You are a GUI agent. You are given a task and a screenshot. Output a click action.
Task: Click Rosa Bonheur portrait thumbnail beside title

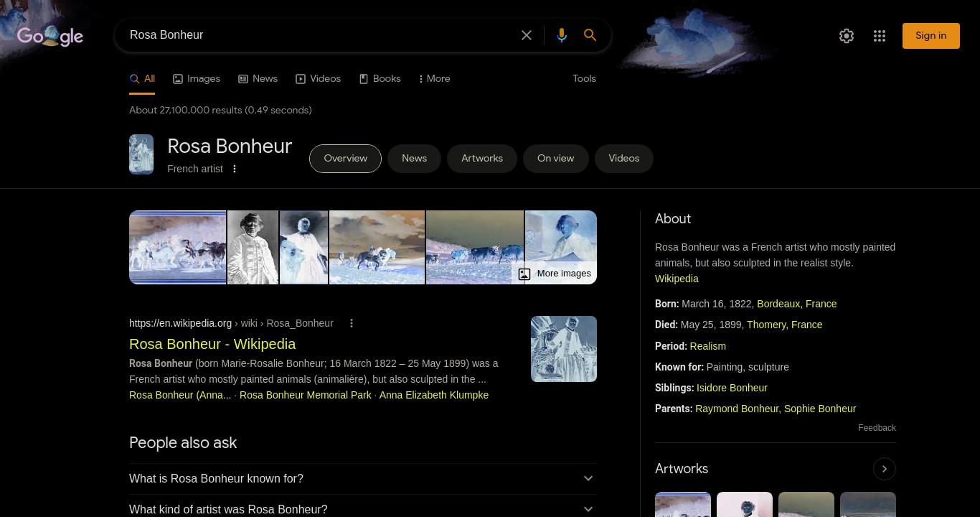(141, 154)
